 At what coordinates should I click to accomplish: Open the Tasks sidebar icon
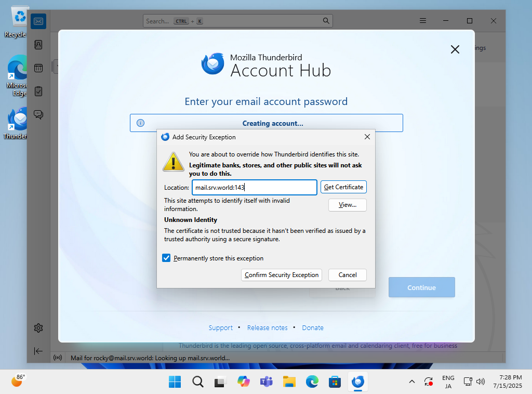coord(38,91)
